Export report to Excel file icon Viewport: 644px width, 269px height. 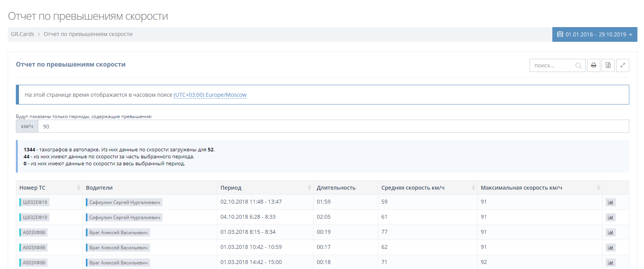tap(608, 65)
